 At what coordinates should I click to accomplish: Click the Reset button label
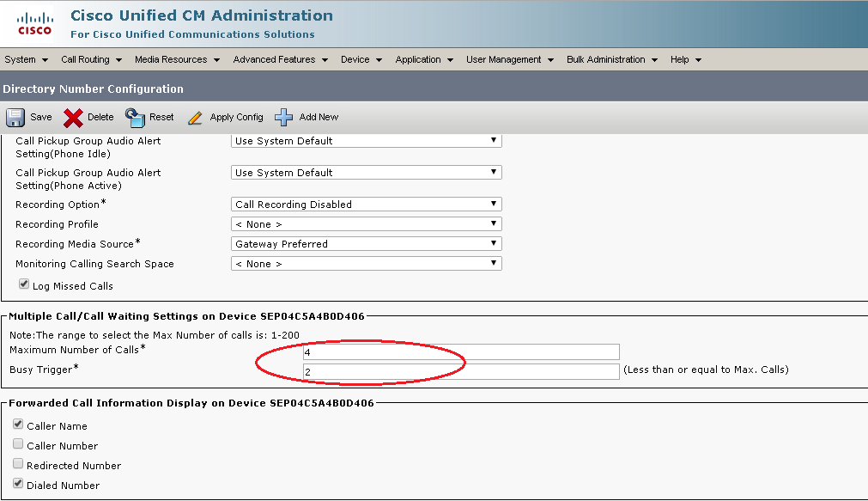point(161,117)
